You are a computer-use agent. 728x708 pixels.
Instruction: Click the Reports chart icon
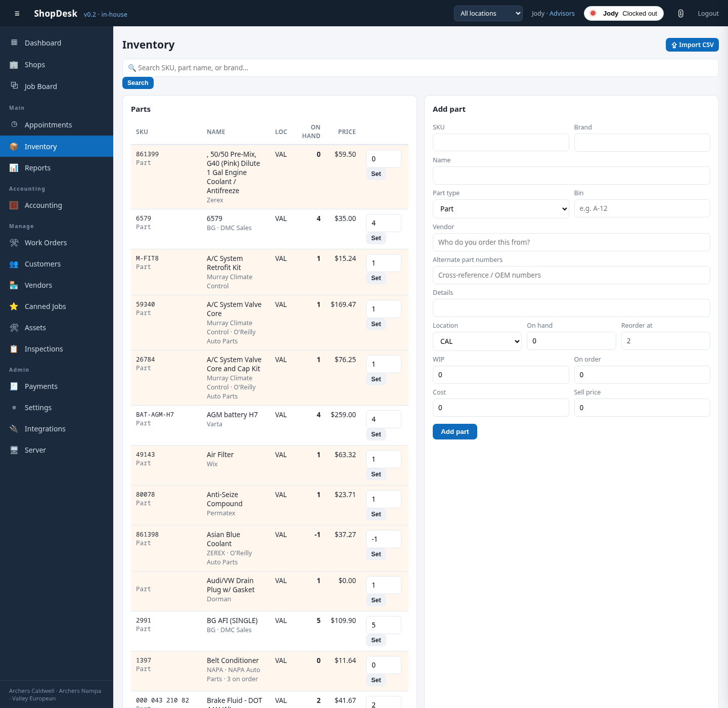tap(14, 168)
